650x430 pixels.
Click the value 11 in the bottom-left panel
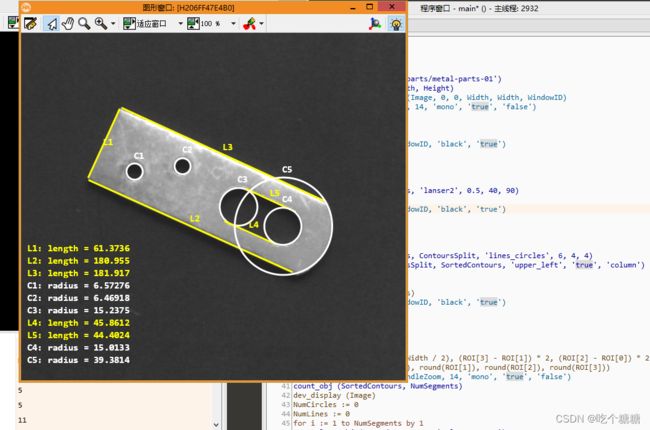[x=22, y=420]
